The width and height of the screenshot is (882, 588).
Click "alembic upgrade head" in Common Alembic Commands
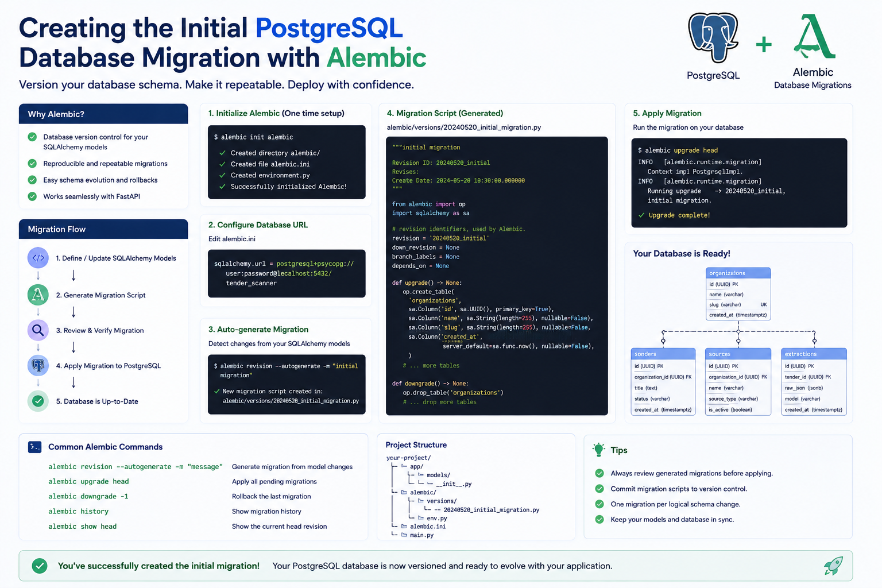88,482
